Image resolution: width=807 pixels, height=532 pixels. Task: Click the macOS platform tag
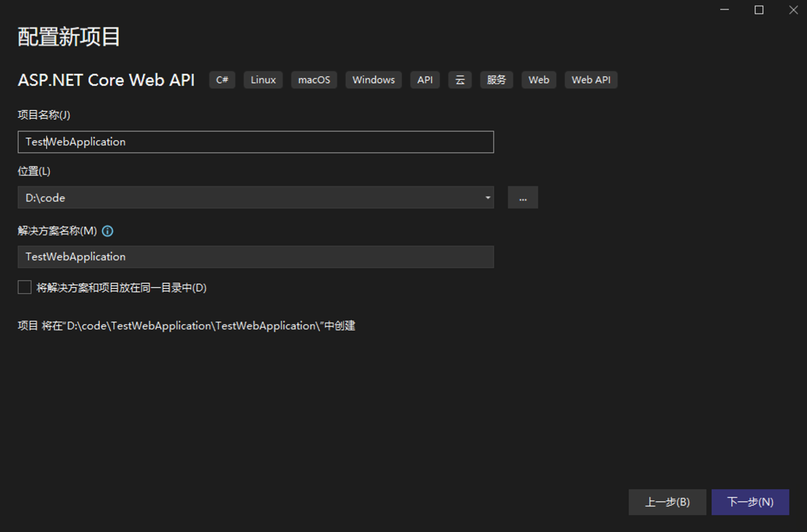(x=314, y=80)
